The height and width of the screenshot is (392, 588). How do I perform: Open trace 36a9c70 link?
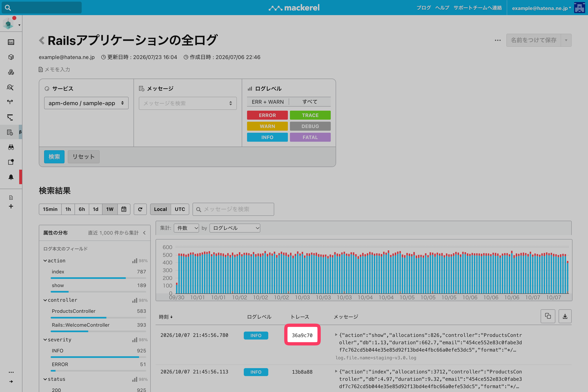click(x=302, y=335)
